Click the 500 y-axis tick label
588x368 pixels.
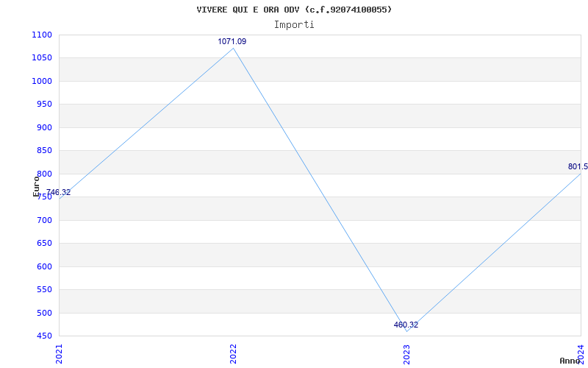coord(44,314)
